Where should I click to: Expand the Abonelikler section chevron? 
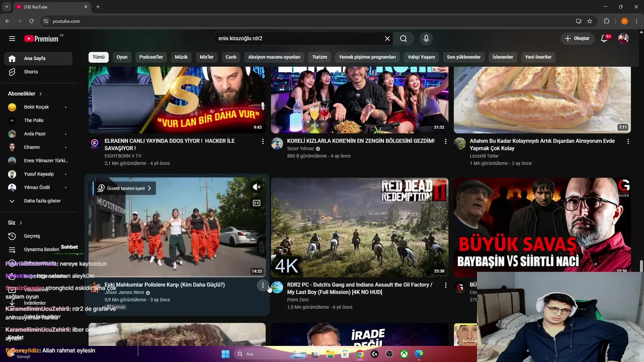[41, 94]
